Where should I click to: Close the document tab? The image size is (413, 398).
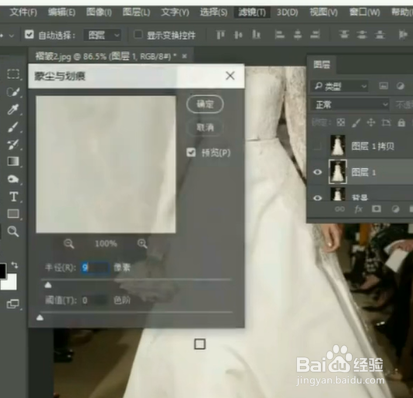coord(184,56)
